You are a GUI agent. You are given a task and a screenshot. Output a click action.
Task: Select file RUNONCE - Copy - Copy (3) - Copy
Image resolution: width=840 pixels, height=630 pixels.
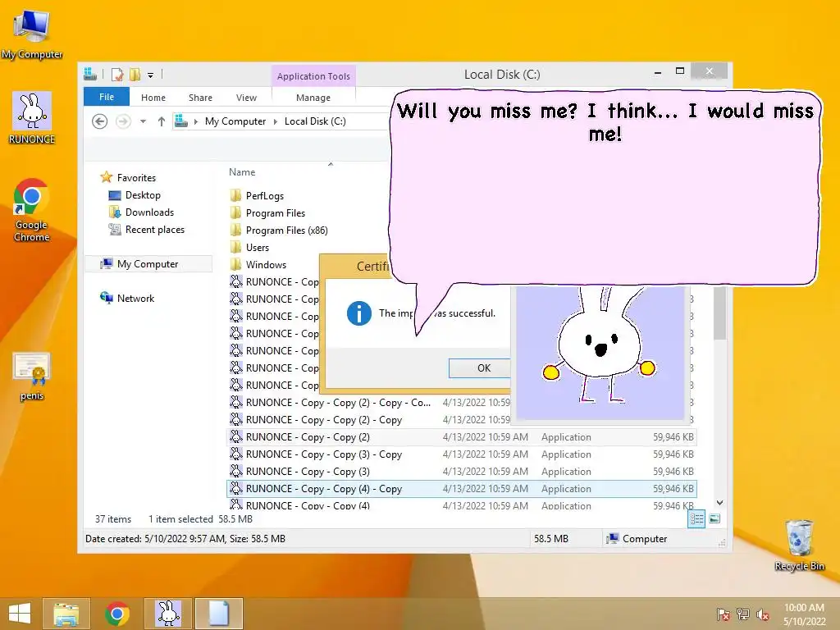click(x=462, y=454)
